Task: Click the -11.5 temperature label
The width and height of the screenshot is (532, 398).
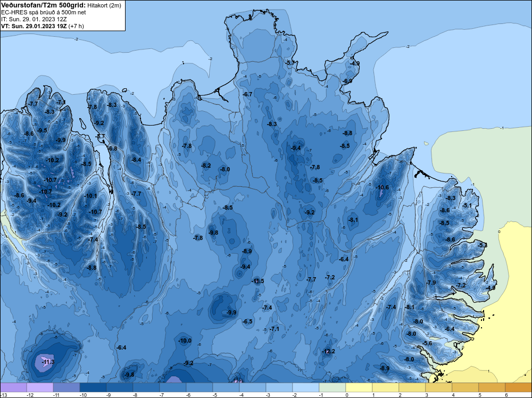Action: click(x=257, y=281)
